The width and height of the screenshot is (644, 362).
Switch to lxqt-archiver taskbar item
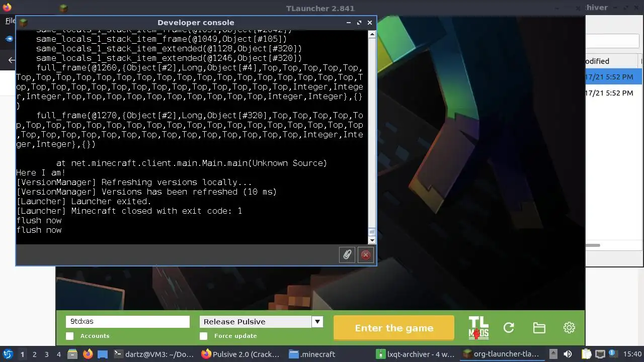click(416, 354)
